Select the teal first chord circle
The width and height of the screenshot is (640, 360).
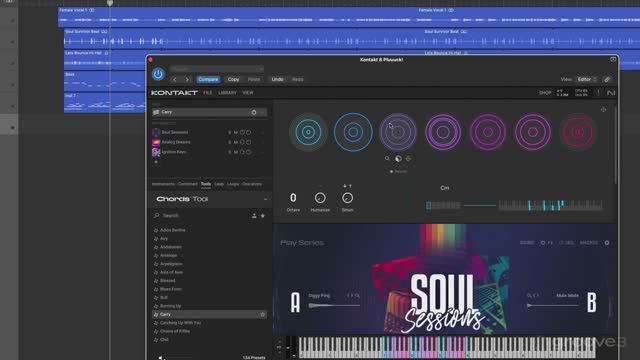pos(308,132)
